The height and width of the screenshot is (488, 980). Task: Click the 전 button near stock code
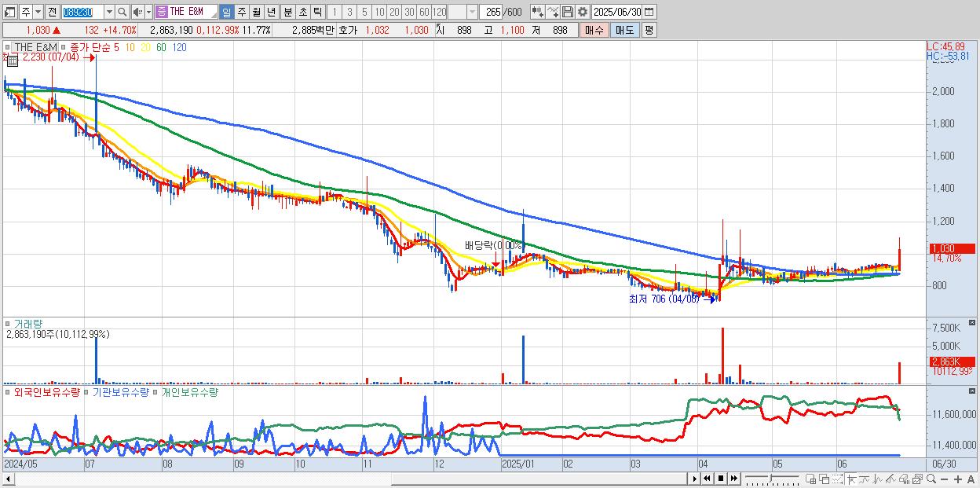pyautogui.click(x=52, y=12)
